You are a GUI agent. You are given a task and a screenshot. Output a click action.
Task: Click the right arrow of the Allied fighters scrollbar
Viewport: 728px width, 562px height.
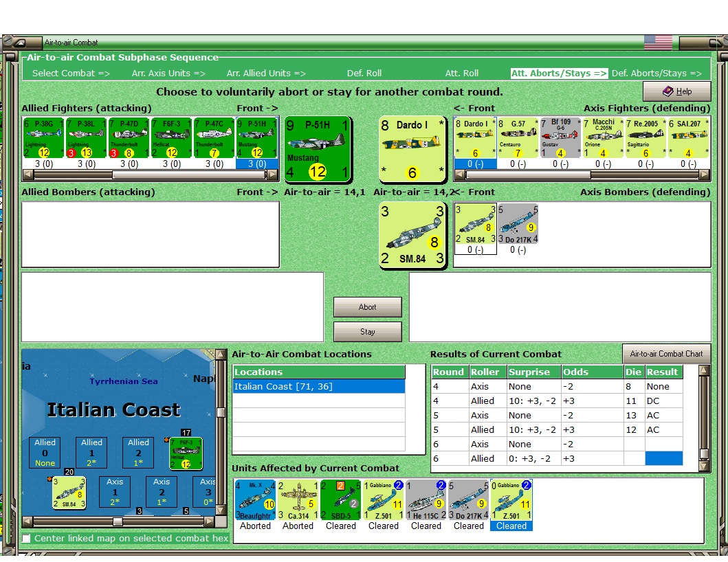tap(272, 175)
